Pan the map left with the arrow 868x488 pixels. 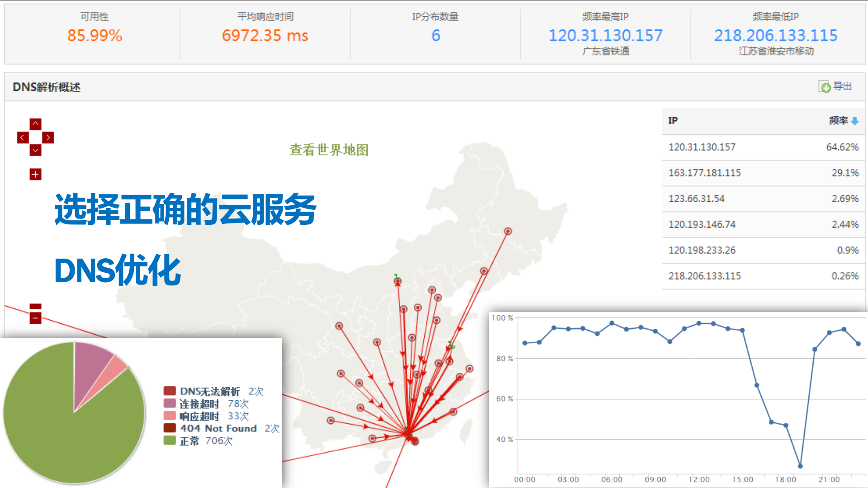(23, 137)
